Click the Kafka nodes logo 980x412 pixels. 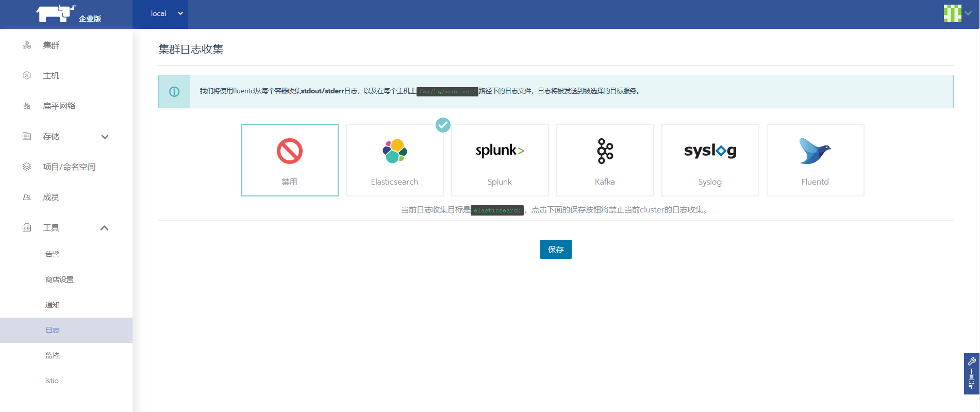click(605, 151)
